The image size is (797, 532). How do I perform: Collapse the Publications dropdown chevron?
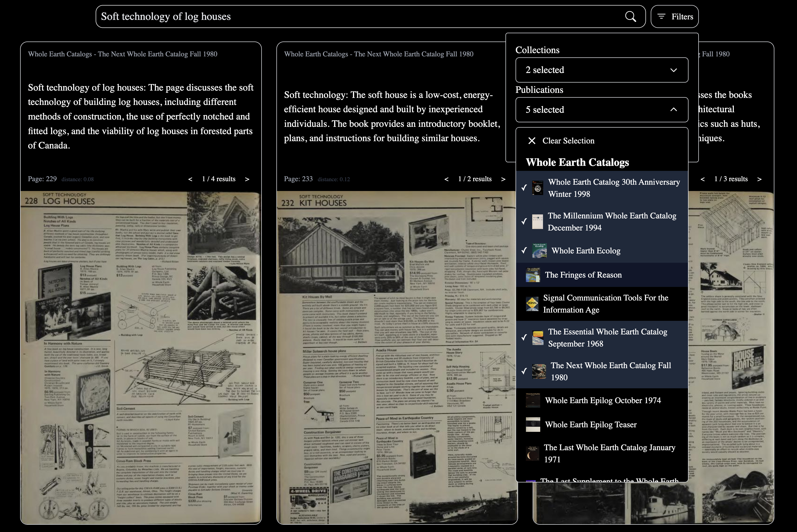pyautogui.click(x=673, y=109)
